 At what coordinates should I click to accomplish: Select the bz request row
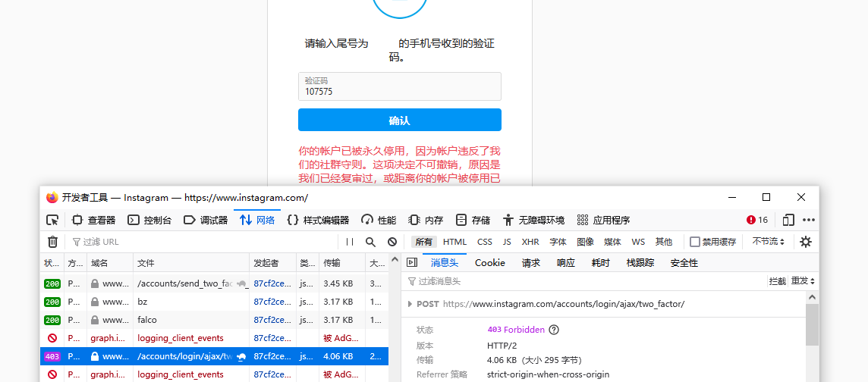[x=214, y=302]
